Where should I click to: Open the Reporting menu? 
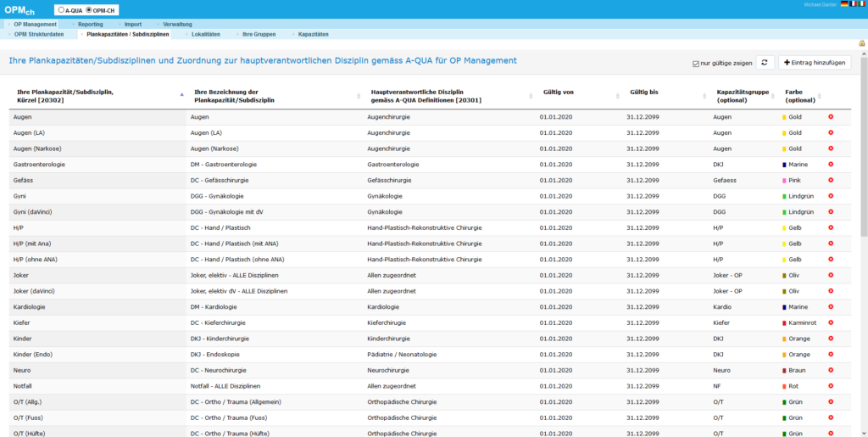90,24
